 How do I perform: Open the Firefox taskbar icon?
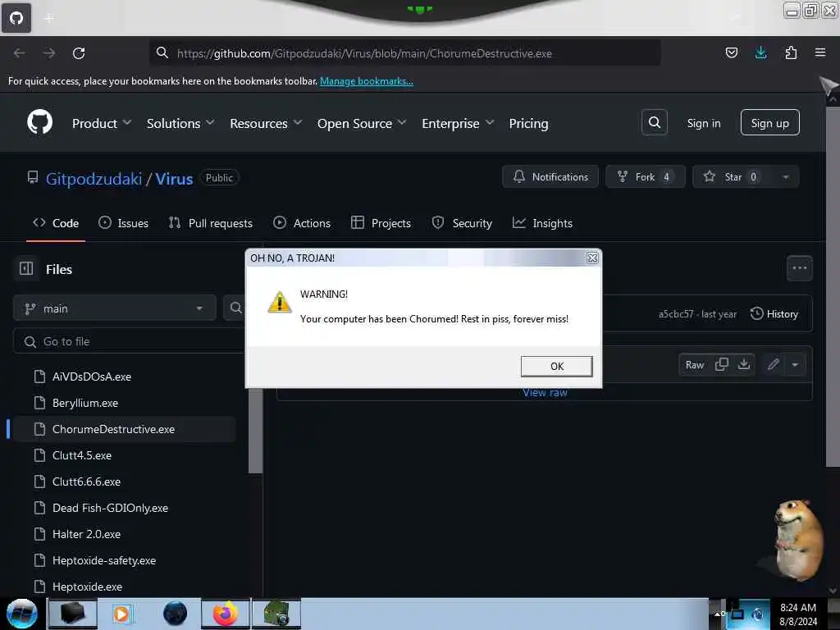(226, 614)
